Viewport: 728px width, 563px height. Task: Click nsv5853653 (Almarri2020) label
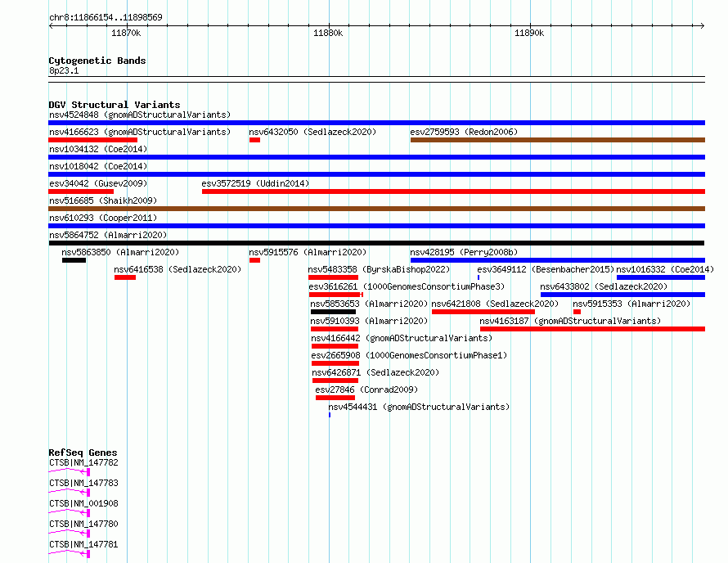point(369,304)
